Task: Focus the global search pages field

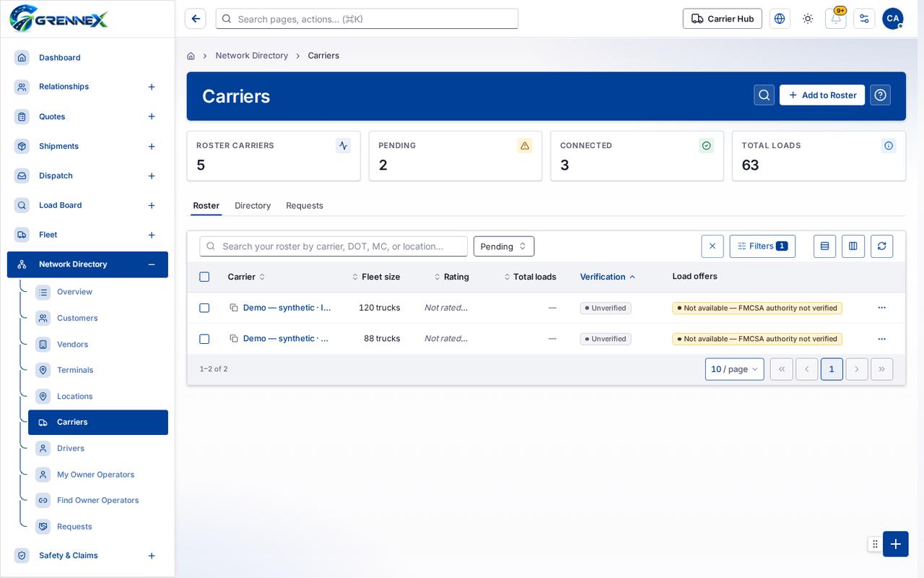Action: (x=367, y=19)
